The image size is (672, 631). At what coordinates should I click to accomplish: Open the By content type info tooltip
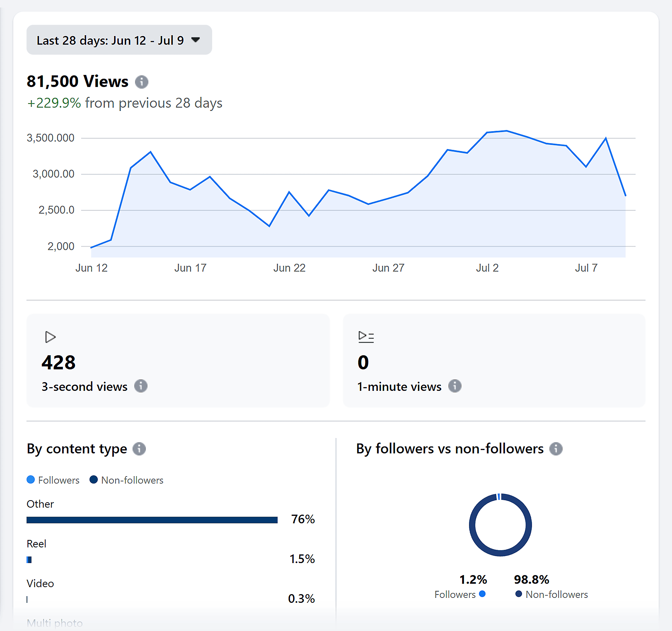tap(140, 449)
